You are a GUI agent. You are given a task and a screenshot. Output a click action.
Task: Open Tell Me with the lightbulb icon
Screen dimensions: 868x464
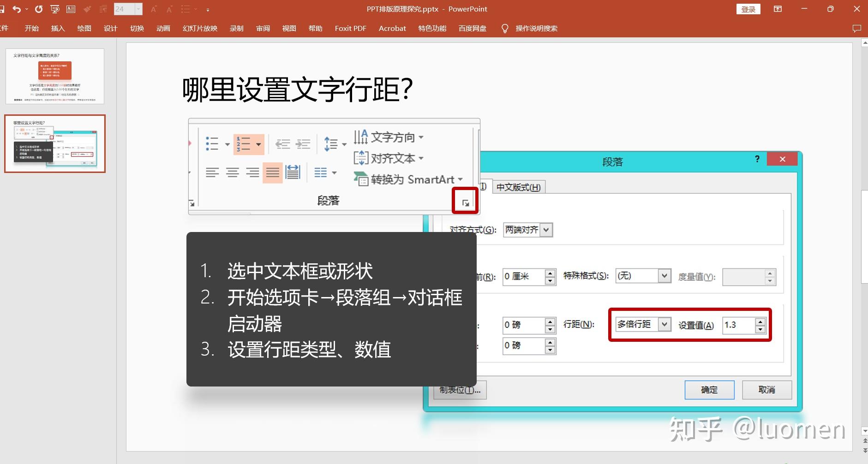504,28
